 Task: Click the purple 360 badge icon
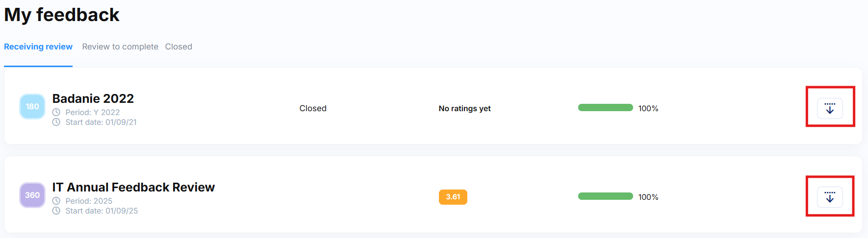pos(32,195)
